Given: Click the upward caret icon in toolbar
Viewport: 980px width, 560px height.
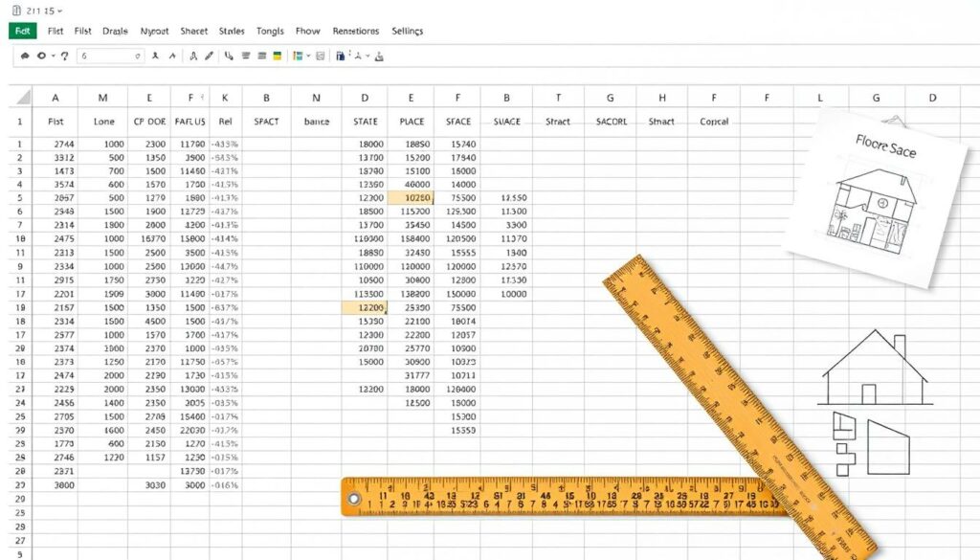Looking at the screenshot, I should click(172, 56).
